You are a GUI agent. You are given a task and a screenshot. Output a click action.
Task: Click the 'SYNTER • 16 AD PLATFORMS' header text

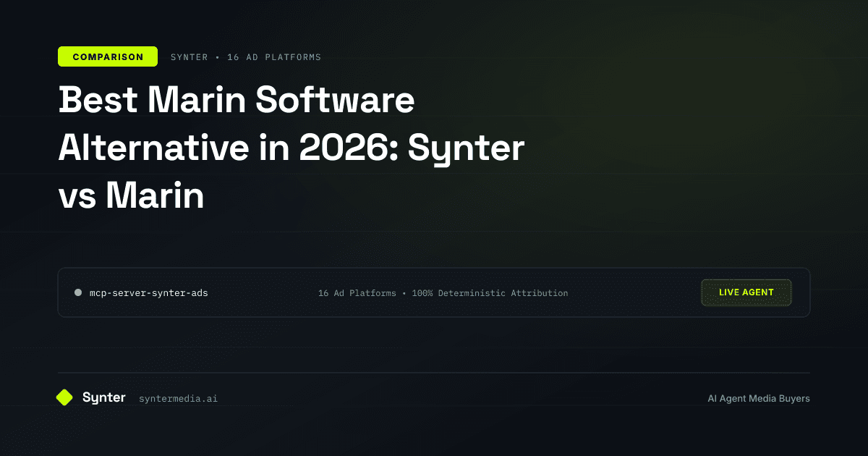pyautogui.click(x=246, y=56)
